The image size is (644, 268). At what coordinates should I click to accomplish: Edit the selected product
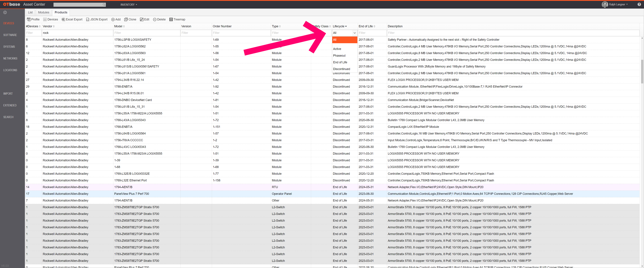pos(145,19)
